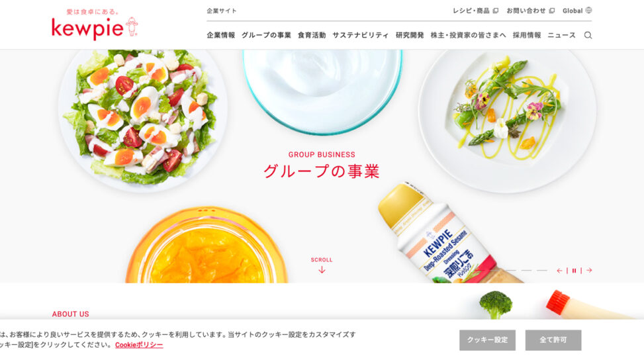The image size is (644, 362).
Task: Open サステナビリティ menu
Action: (361, 35)
